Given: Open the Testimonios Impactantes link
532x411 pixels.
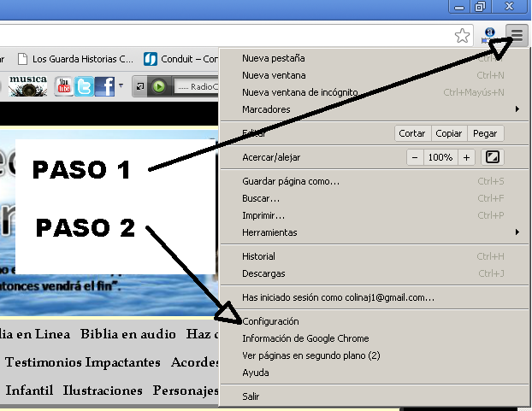Looking at the screenshot, I should coord(83,362).
